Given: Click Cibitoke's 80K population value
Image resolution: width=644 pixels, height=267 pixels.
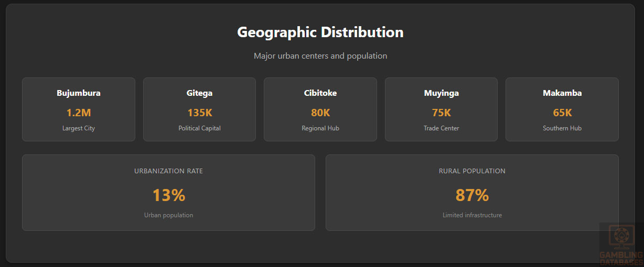Looking at the screenshot, I should [x=320, y=113].
